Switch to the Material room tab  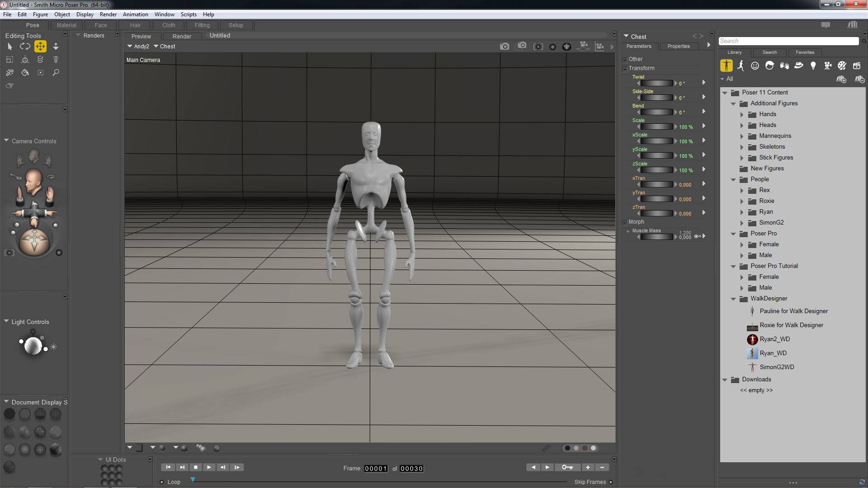pos(66,25)
